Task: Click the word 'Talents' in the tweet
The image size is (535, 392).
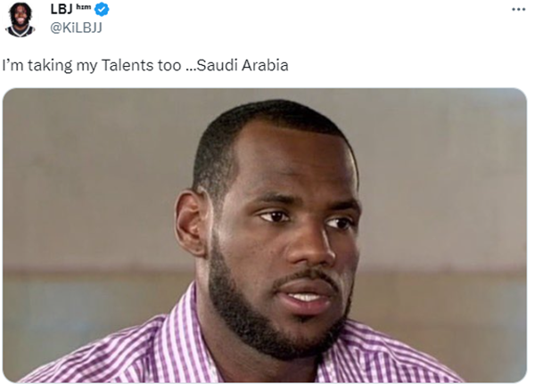Action: [130, 65]
